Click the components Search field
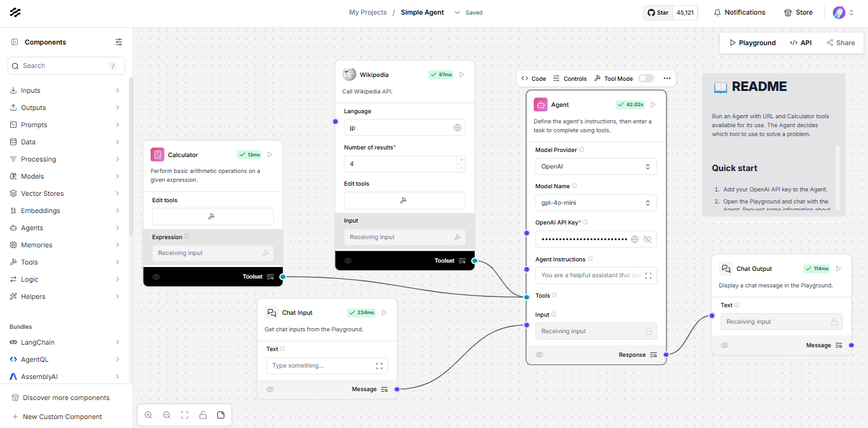This screenshot has width=868, height=428. [66, 66]
